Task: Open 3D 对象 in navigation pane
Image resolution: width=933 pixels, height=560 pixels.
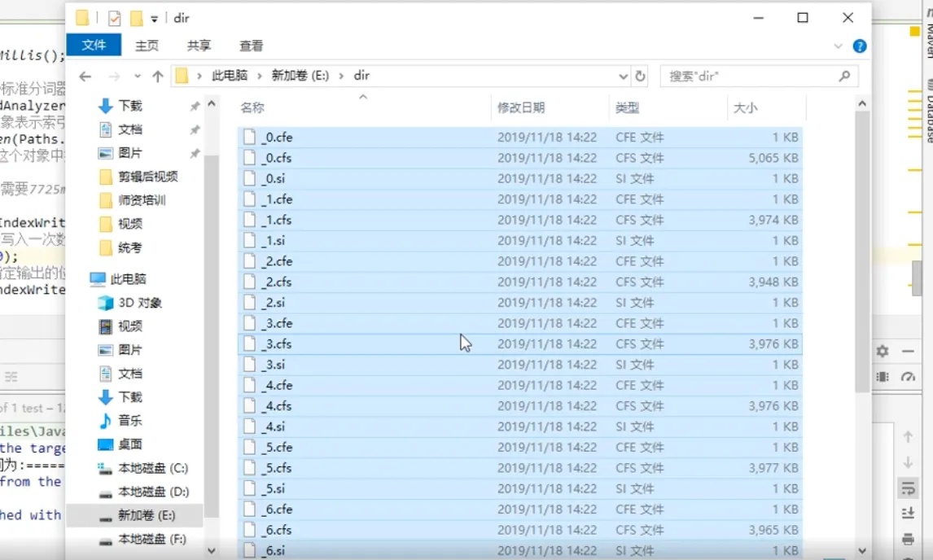Action: (140, 303)
